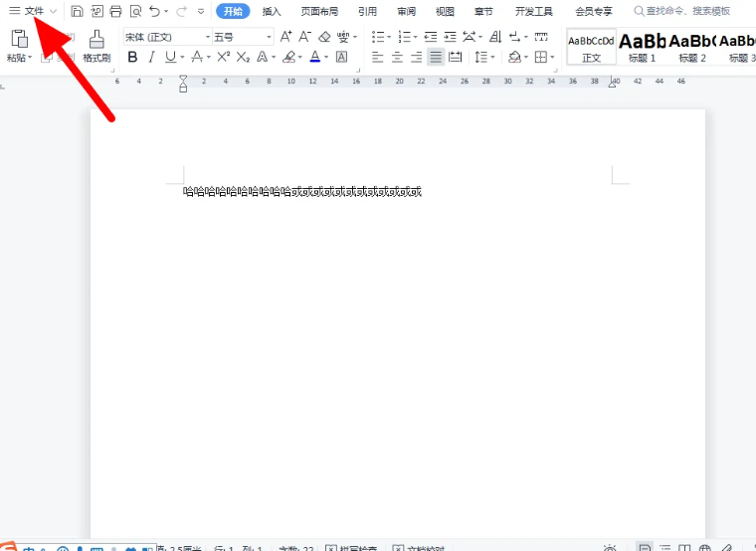Select the Format Painter (格式刷) tool
The image size is (756, 551).
(96, 46)
